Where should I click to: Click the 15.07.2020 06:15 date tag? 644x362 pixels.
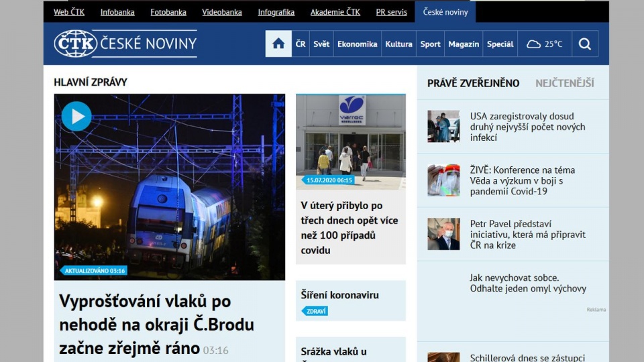(x=329, y=180)
